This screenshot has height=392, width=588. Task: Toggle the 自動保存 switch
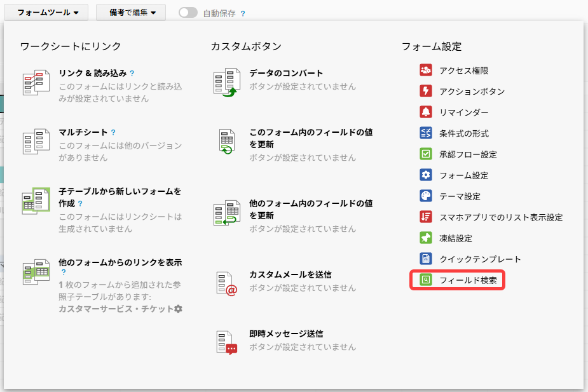[x=188, y=13]
